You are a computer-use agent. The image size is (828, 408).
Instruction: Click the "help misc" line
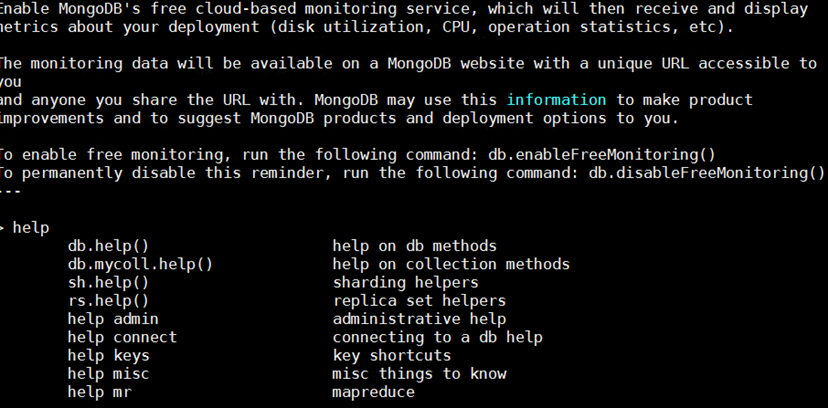108,374
